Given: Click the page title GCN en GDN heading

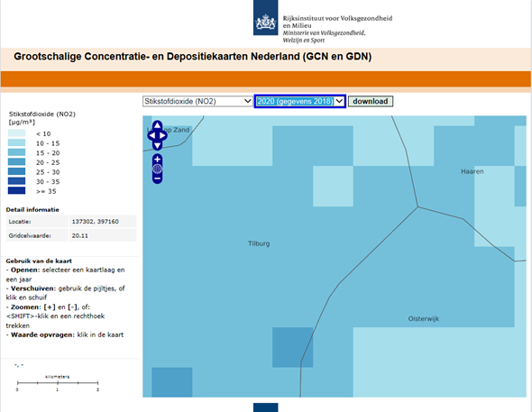Looking at the screenshot, I should (x=193, y=56).
